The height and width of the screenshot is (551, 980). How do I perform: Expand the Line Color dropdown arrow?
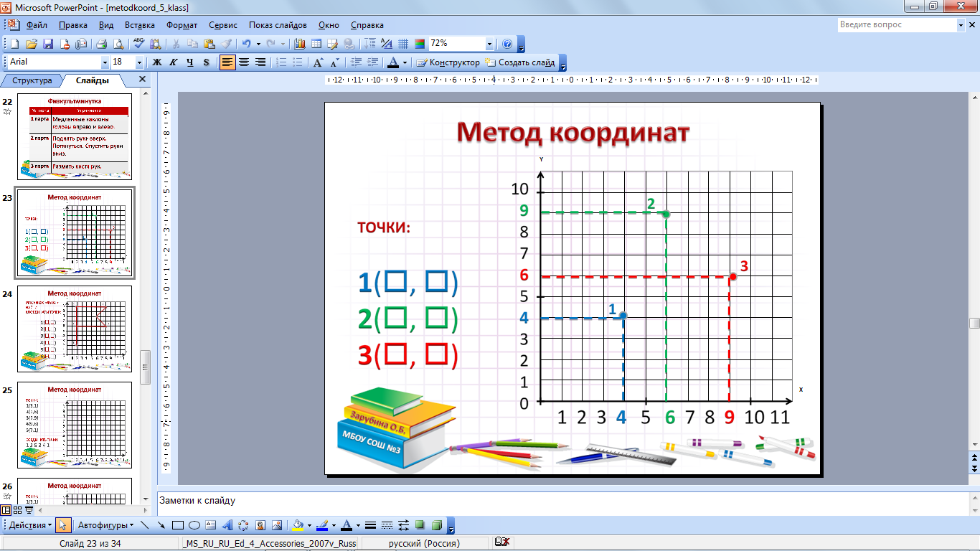[x=333, y=524]
